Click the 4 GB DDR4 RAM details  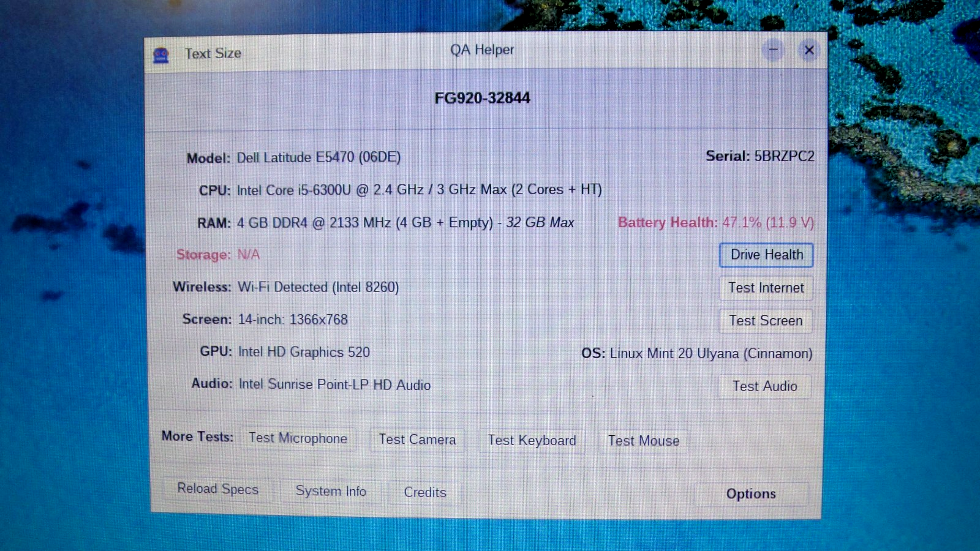(x=405, y=222)
